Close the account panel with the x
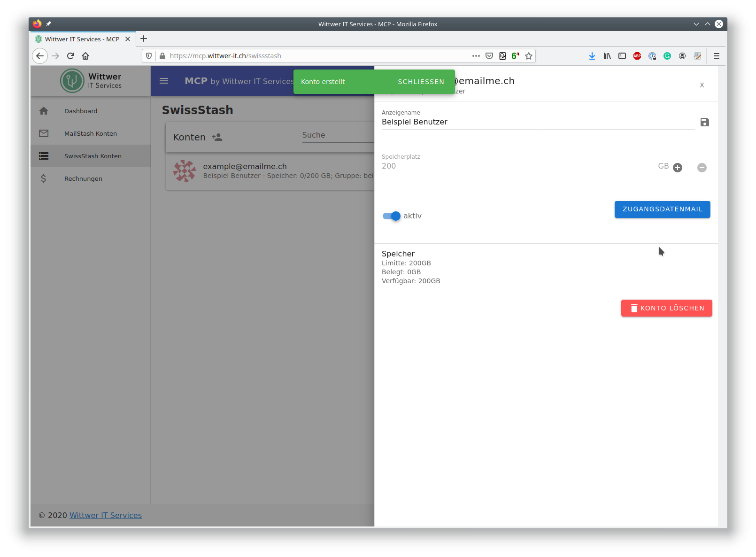The height and width of the screenshot is (557, 756). pos(702,85)
